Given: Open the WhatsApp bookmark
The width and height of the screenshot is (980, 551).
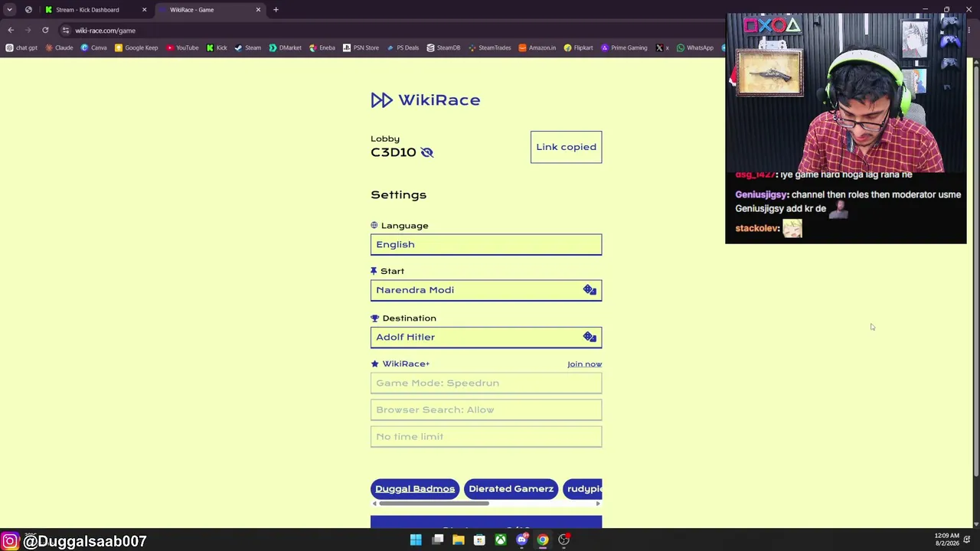Looking at the screenshot, I should click(x=694, y=48).
